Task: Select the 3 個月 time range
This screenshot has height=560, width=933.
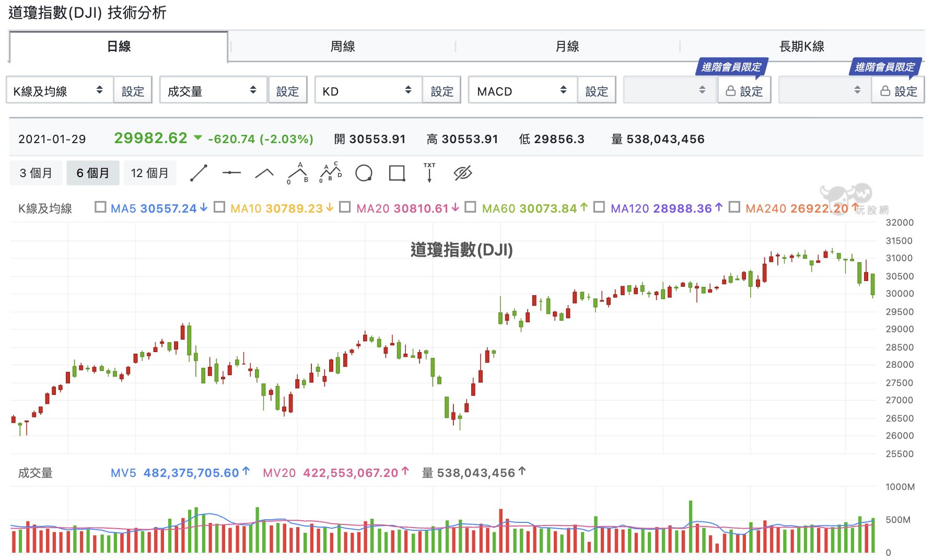Action: 36,173
